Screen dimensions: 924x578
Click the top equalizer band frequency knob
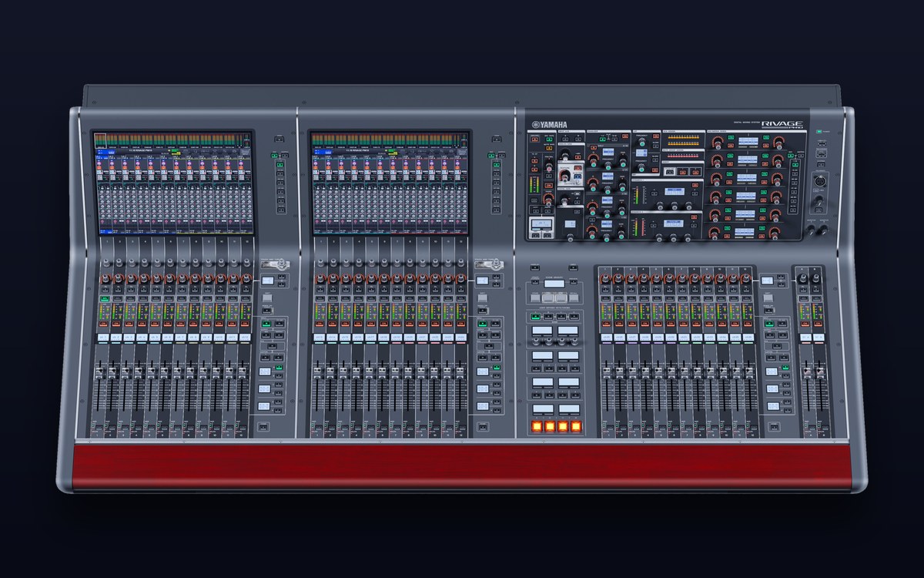click(608, 166)
